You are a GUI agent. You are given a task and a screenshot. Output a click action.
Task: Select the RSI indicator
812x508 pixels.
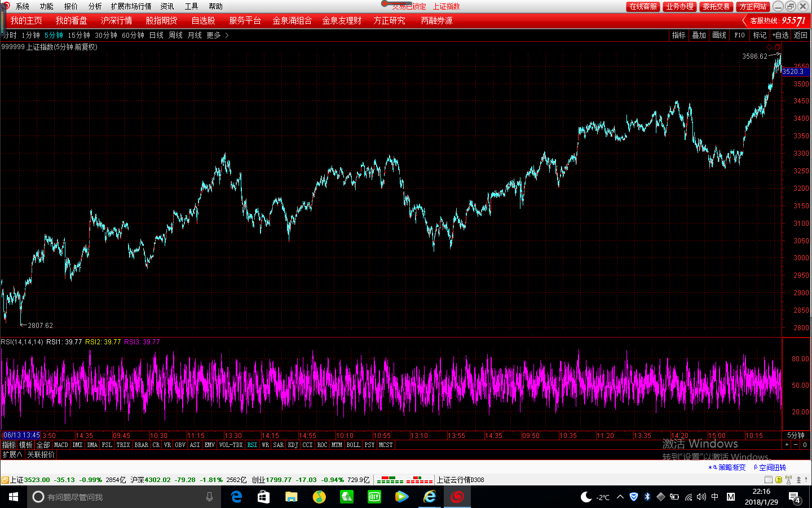pos(252,445)
